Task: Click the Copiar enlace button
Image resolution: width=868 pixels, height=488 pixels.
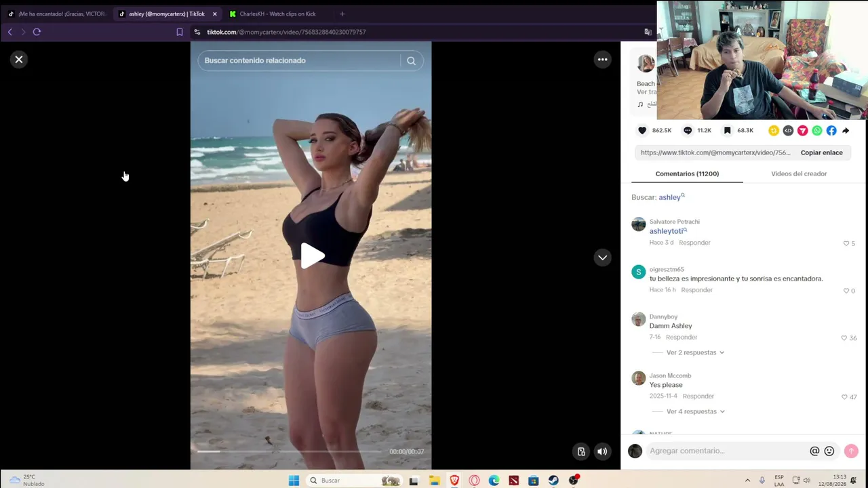Action: 821,152
